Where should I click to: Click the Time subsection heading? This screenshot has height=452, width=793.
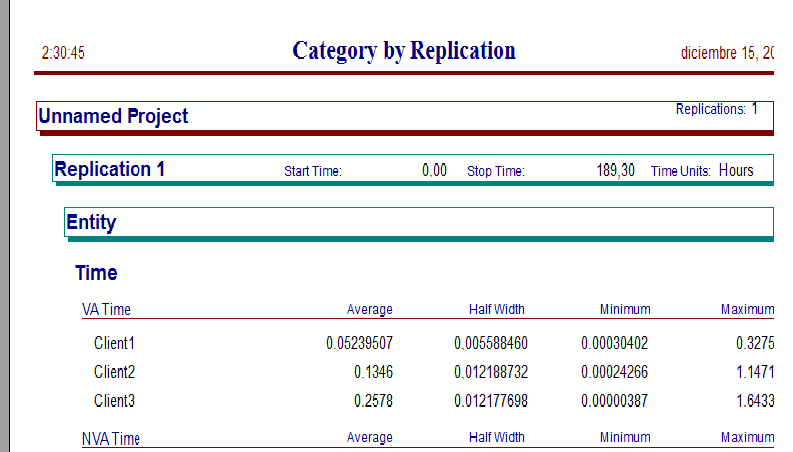(96, 273)
